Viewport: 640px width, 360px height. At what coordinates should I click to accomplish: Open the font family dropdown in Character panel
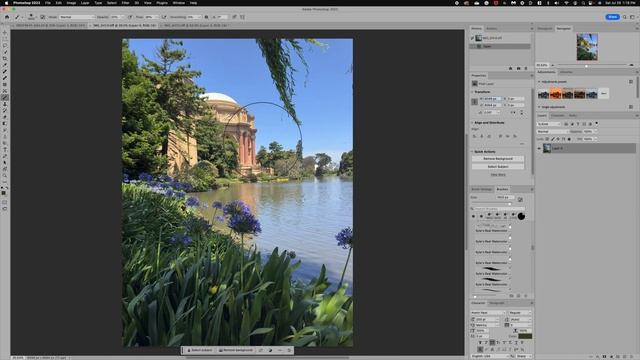pyautogui.click(x=488, y=313)
